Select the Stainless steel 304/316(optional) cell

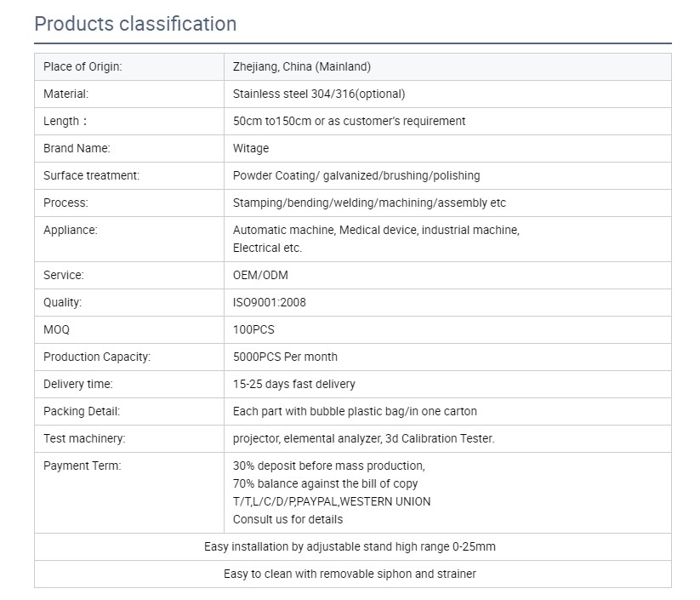[x=447, y=94]
